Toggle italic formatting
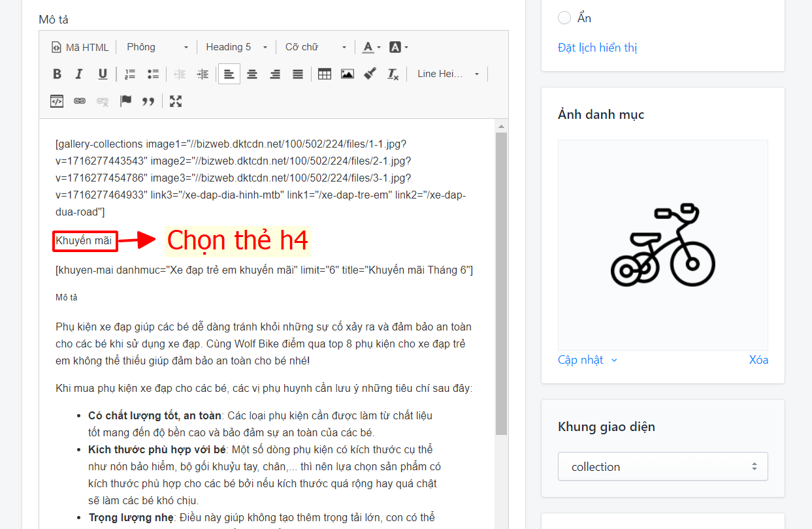The width and height of the screenshot is (812, 529). tap(79, 74)
